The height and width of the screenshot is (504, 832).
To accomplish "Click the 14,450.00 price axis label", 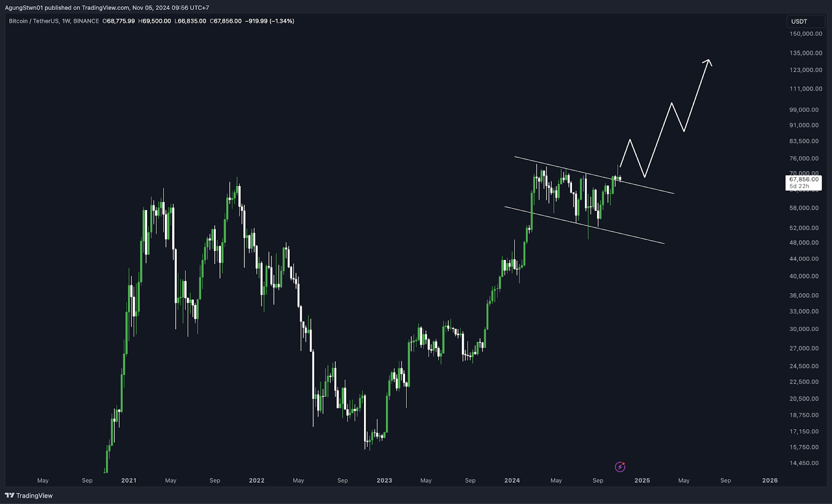I will (804, 463).
